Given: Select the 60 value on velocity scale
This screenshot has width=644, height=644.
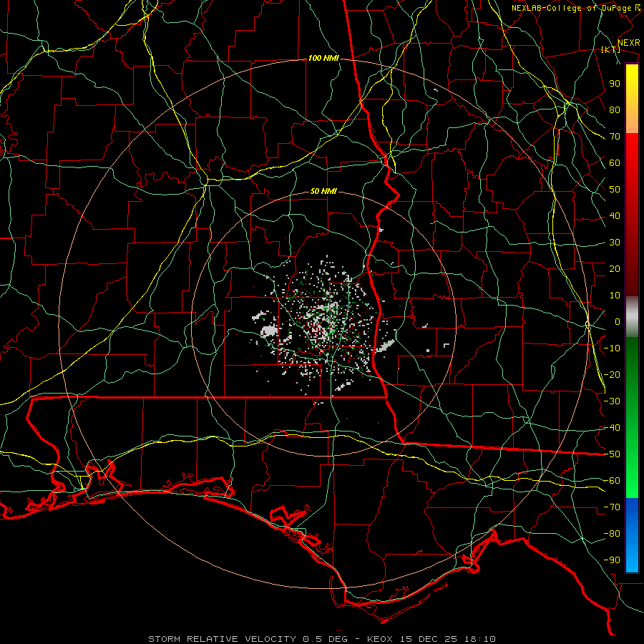Looking at the screenshot, I should point(615,163).
